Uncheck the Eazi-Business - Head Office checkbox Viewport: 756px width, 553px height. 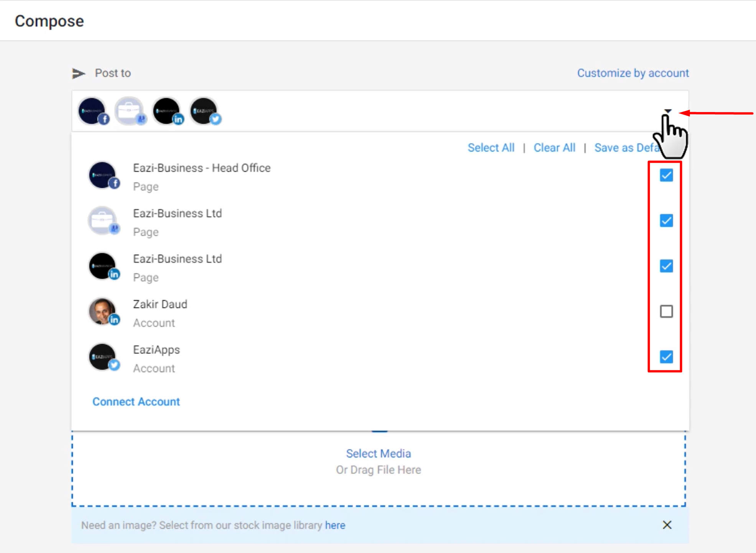tap(666, 175)
